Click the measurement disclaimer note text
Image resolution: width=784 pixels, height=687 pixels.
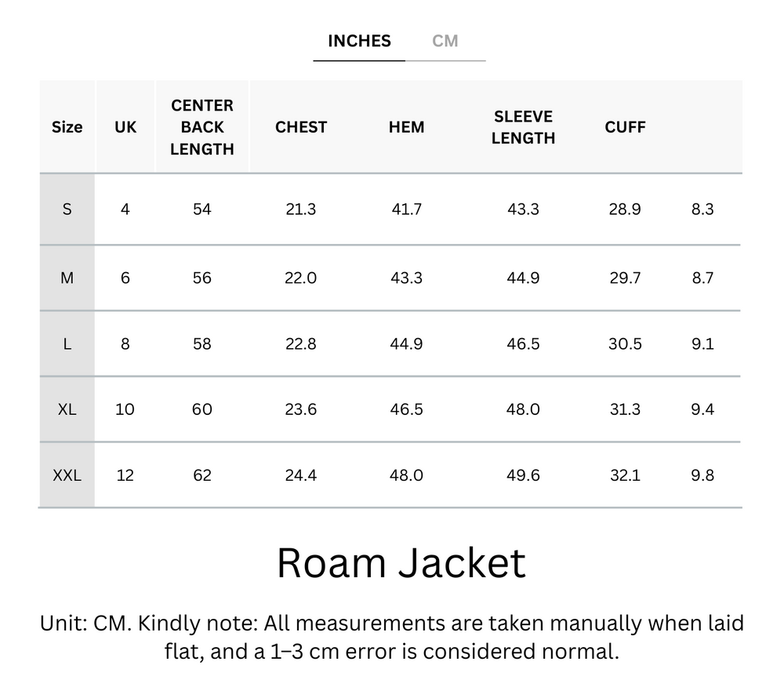coord(392,638)
